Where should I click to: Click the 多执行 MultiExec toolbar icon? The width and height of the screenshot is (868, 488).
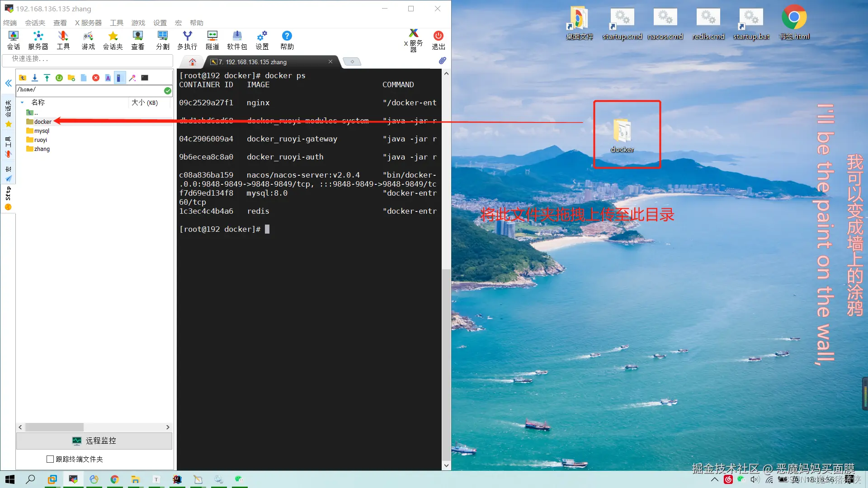pos(187,40)
